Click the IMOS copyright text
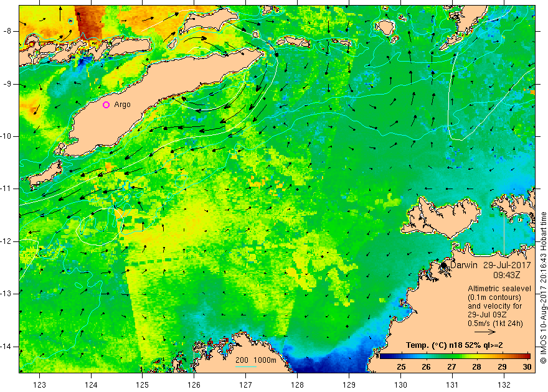The height and width of the screenshot is (392, 548). coord(544,287)
